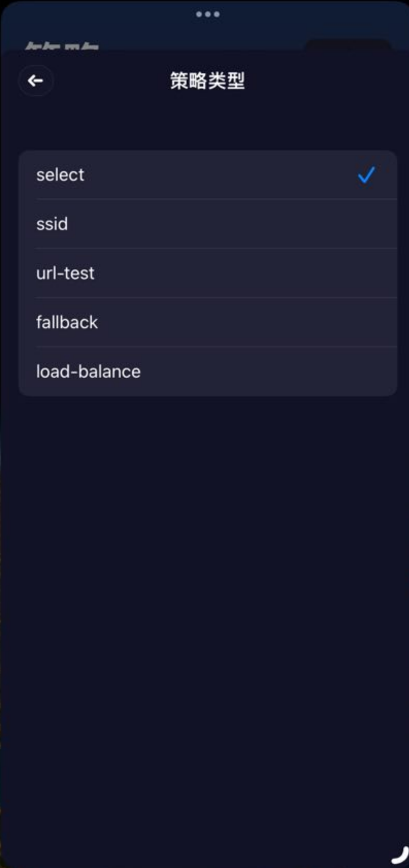Click the blue checkmark beside select
409x868 pixels.
click(366, 175)
